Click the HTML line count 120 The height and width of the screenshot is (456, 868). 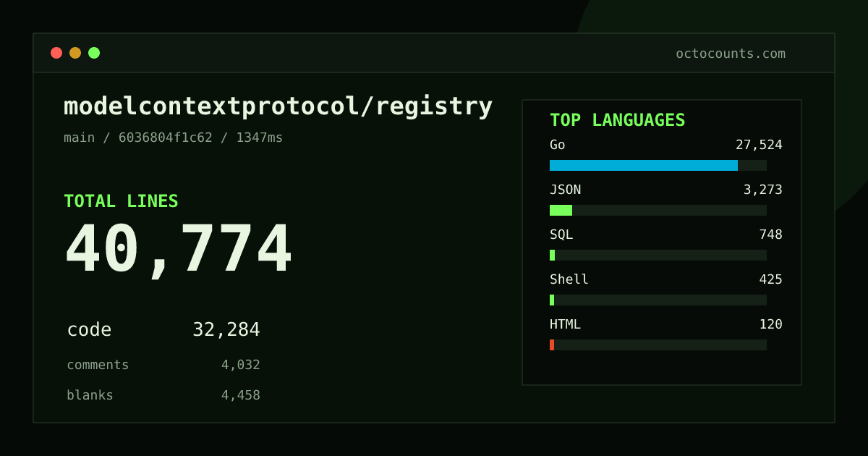coord(770,324)
